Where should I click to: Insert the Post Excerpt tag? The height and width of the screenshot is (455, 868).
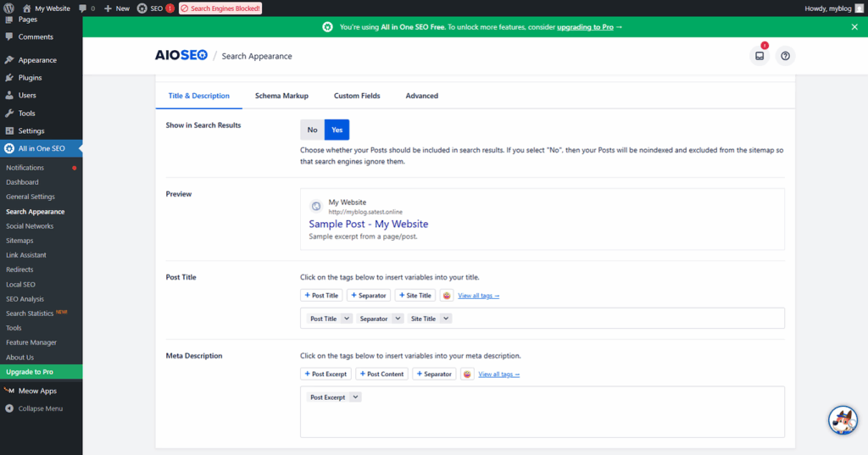(326, 375)
